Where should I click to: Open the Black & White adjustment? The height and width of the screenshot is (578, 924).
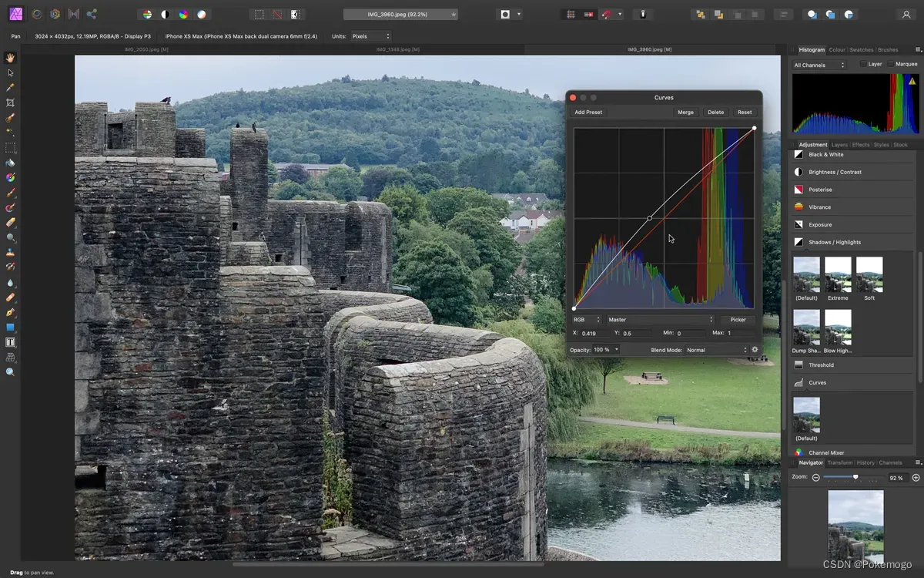(x=829, y=154)
